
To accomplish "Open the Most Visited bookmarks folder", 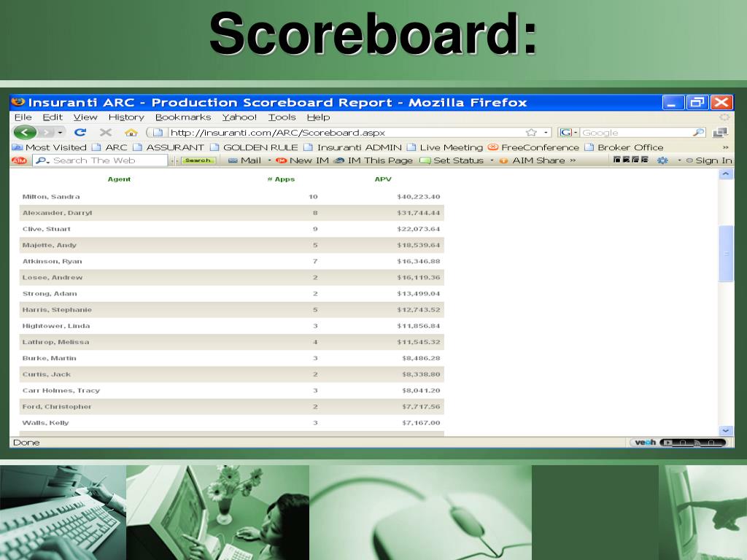I will coord(50,147).
